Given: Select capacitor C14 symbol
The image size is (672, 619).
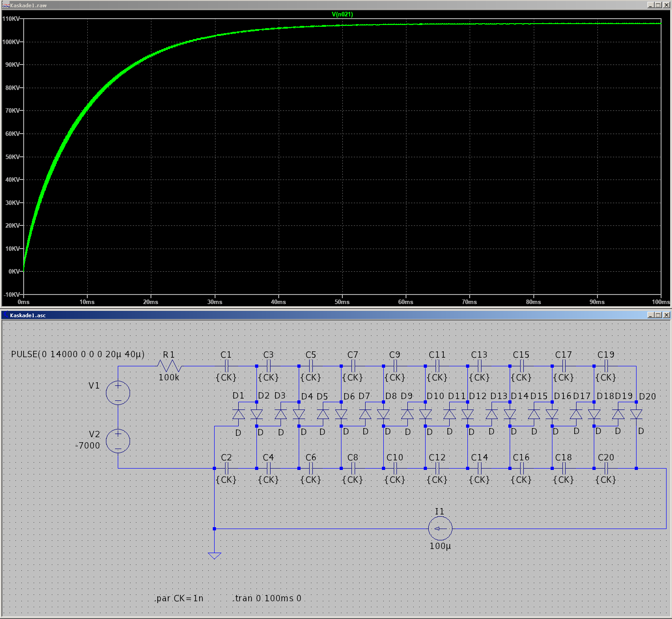Looking at the screenshot, I should (x=479, y=468).
